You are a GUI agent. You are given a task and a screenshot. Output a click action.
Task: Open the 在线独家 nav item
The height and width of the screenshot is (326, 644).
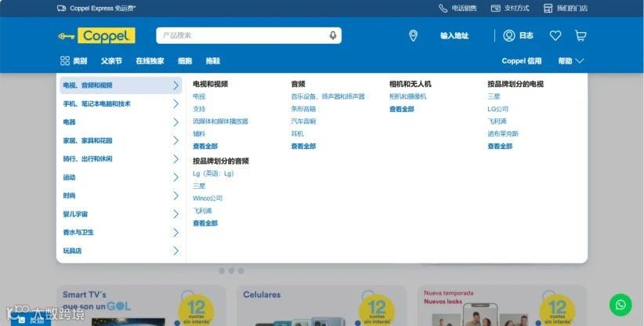click(150, 61)
